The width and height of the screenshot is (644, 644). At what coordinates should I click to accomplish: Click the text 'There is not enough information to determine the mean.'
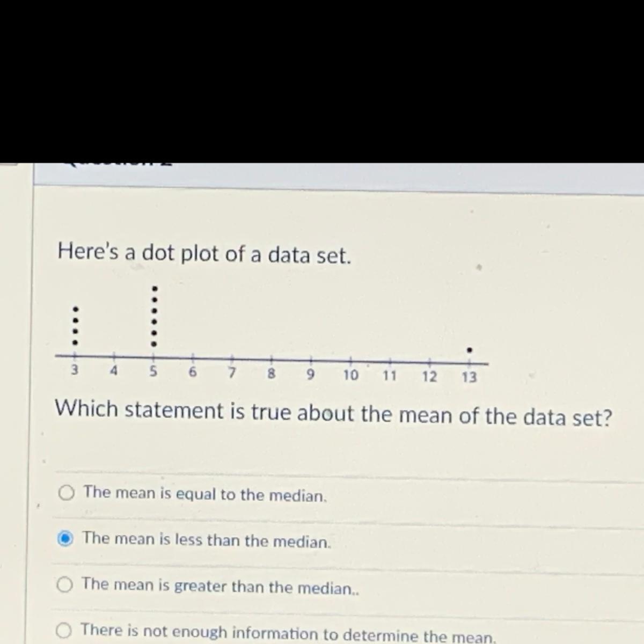289,633
